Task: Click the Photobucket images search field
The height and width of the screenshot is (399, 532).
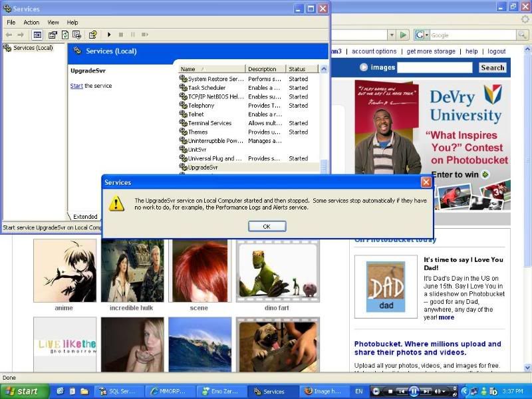Action: (x=434, y=67)
